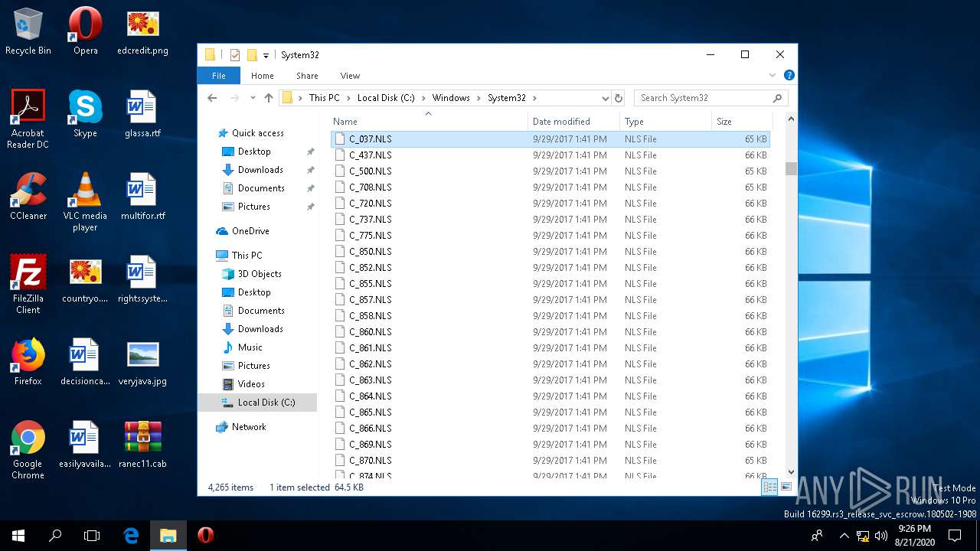Click the Properties icon in Quick Access Toolbar

click(235, 55)
